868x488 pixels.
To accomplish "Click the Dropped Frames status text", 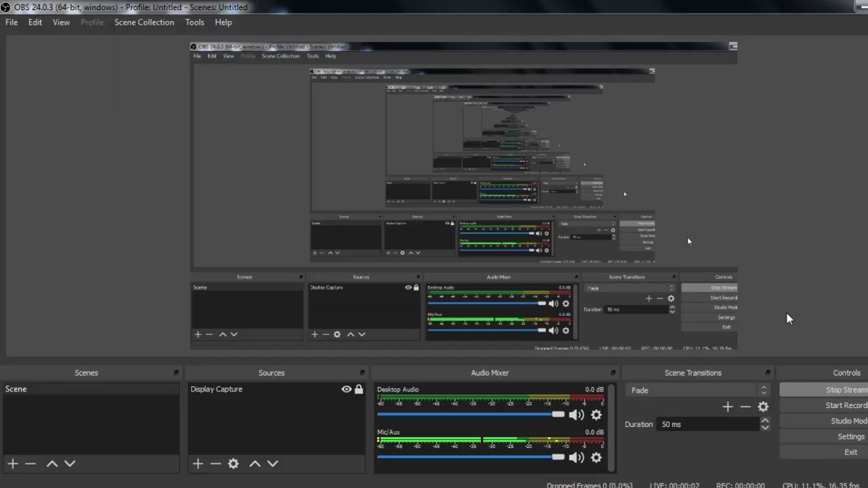I will [589, 485].
